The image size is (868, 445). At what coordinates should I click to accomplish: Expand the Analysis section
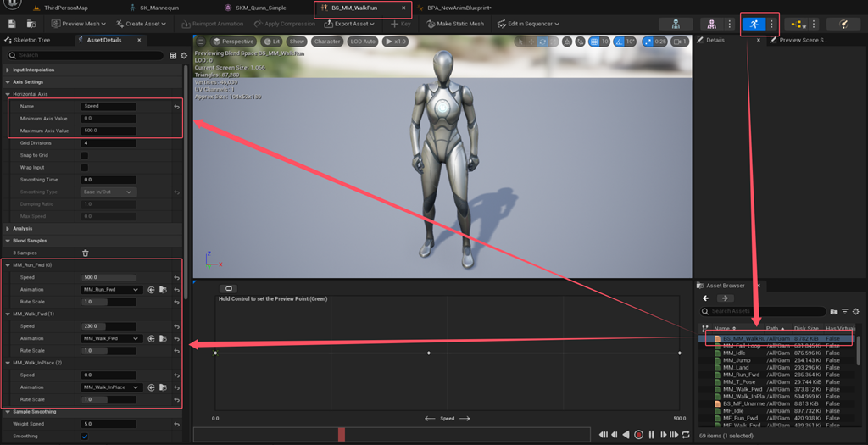(x=8, y=229)
